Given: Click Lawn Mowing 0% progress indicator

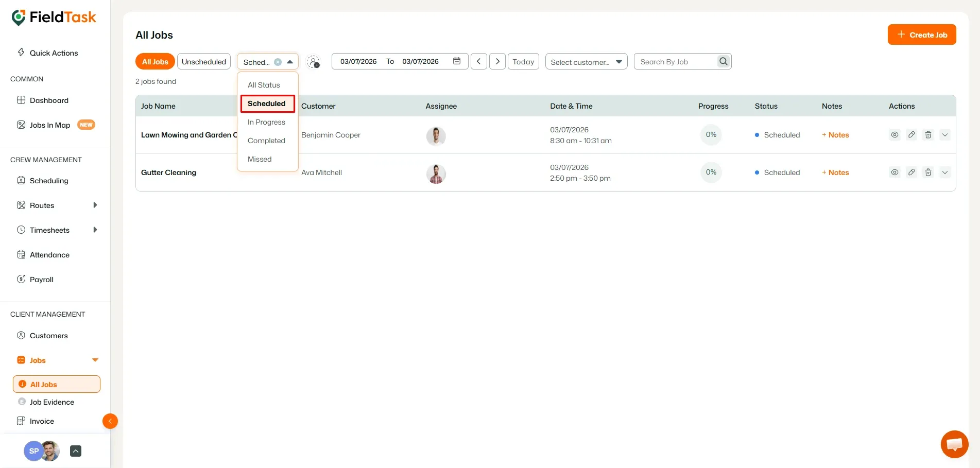Looking at the screenshot, I should (x=711, y=134).
